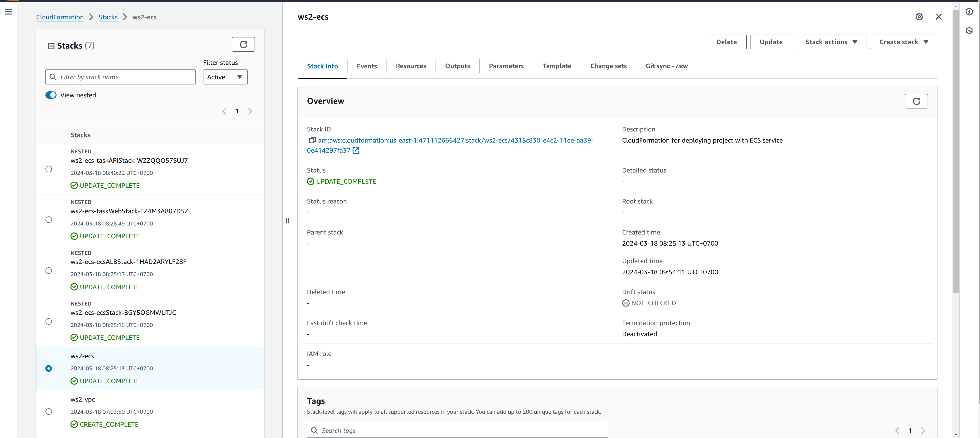Open the Info panel in the right sidebar
This screenshot has width=980, height=438.
(969, 12)
